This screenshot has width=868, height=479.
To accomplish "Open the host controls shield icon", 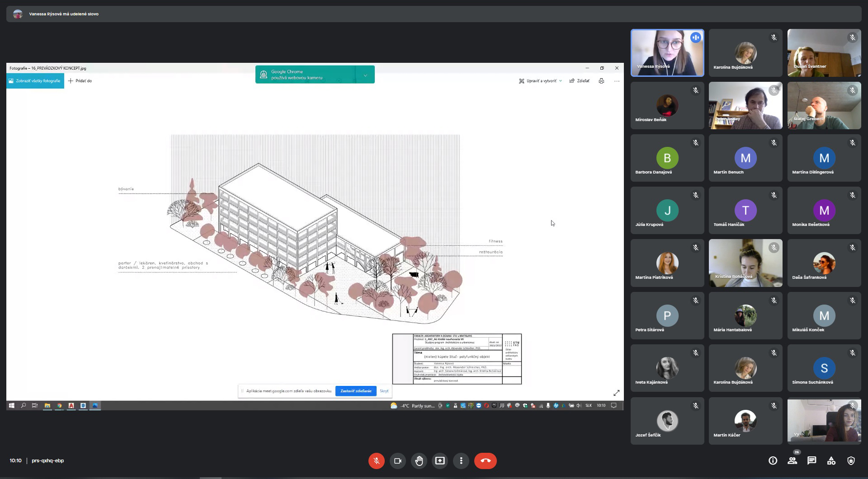I will point(851,460).
